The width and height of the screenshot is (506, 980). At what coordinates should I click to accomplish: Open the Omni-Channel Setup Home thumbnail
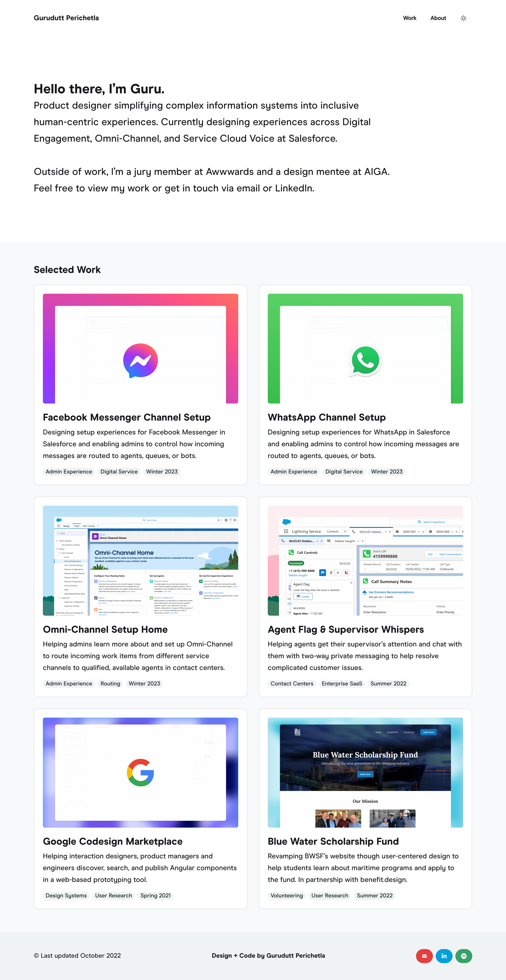click(140, 560)
